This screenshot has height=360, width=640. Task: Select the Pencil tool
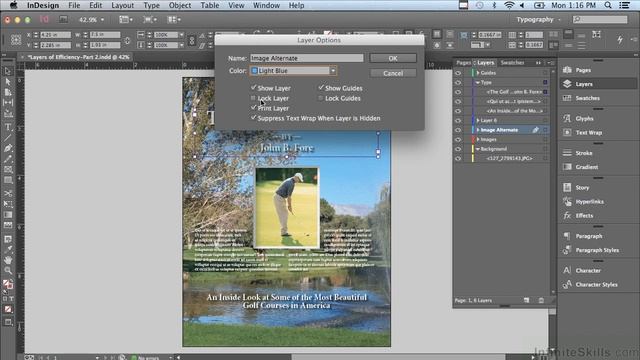(x=8, y=159)
